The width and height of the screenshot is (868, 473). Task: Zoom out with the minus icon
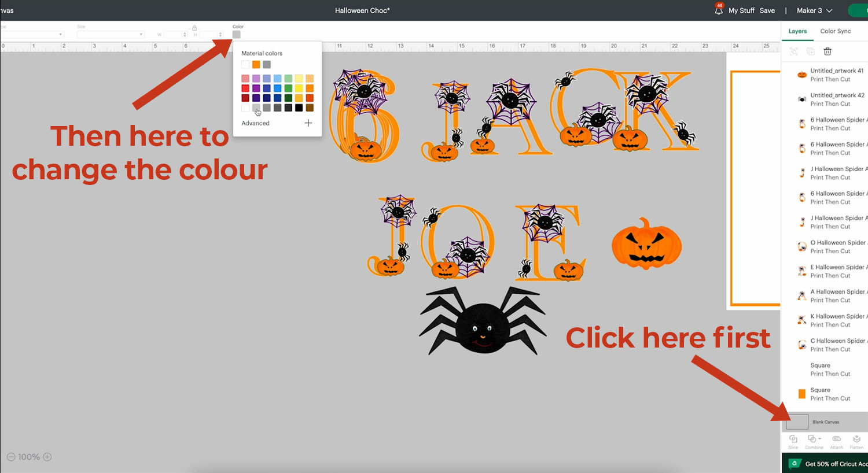coord(11,457)
